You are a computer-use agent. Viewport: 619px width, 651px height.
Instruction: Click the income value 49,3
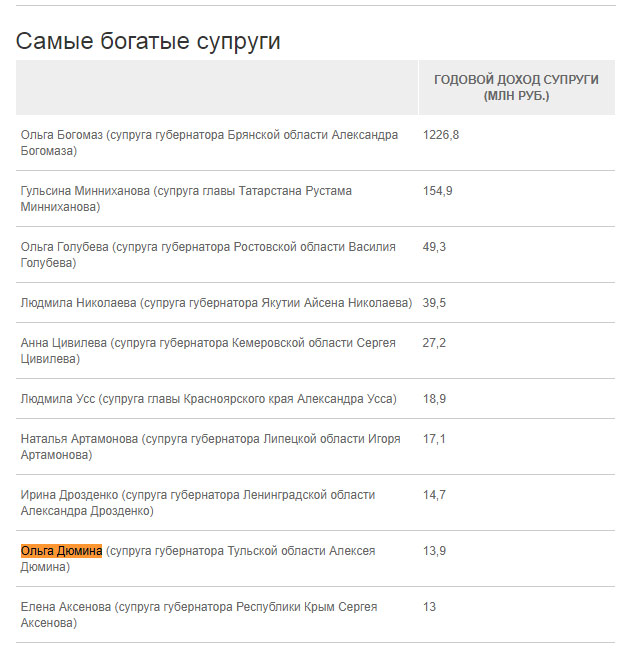click(x=435, y=247)
